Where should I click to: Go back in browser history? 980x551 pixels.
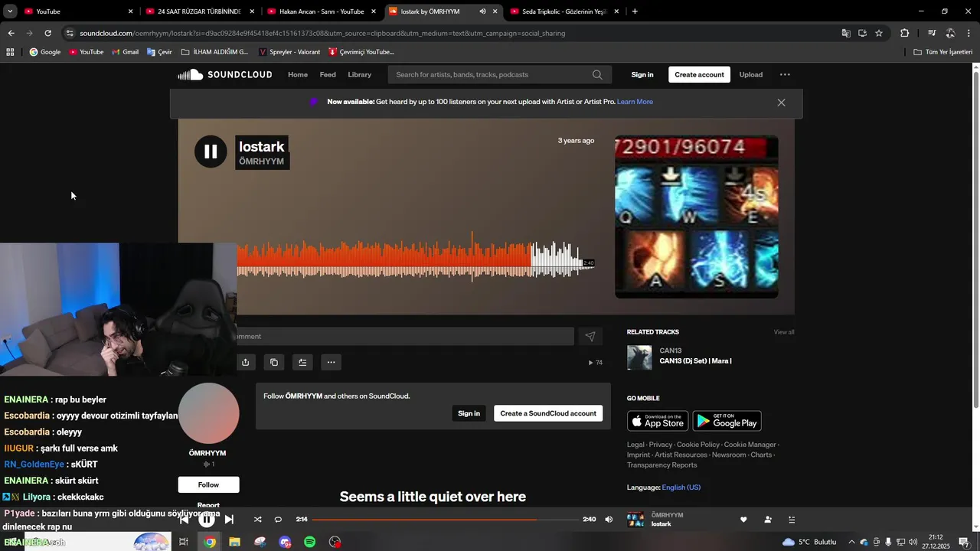tap(11, 33)
